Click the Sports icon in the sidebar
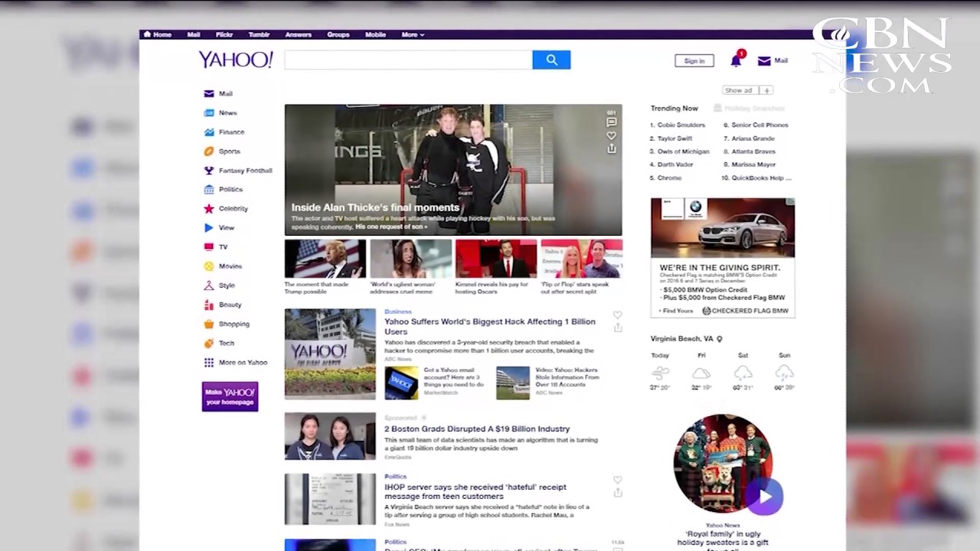Viewport: 980px width, 551px height. point(209,151)
